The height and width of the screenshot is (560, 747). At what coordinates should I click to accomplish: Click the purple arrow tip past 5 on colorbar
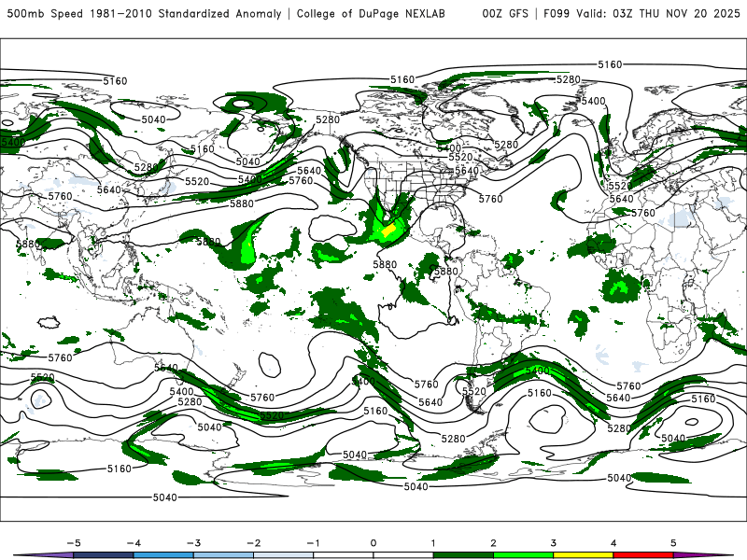click(x=705, y=555)
